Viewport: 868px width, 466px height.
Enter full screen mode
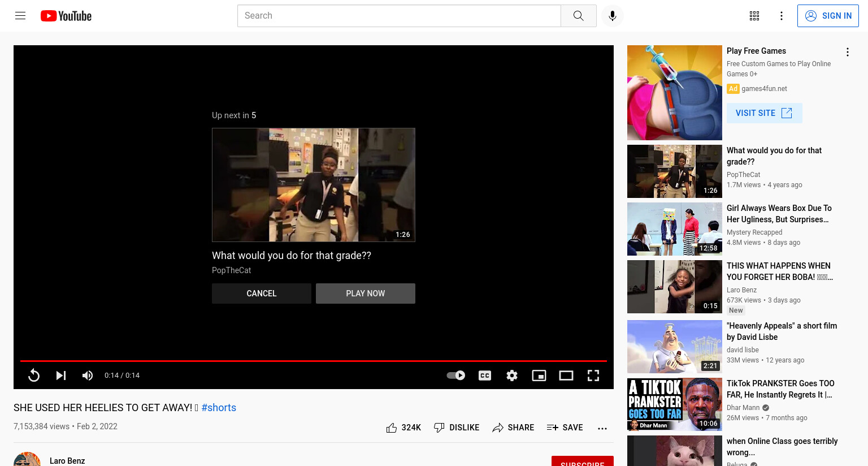[593, 376]
